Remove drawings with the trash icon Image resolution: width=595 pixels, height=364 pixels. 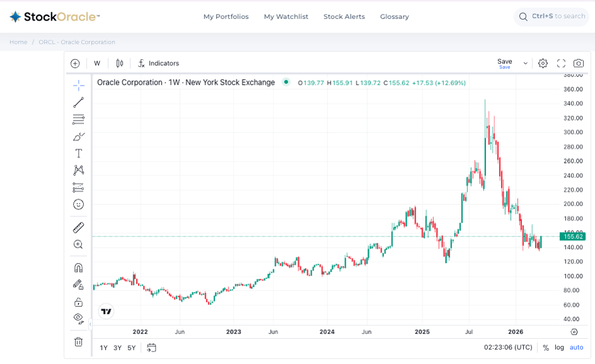click(78, 342)
